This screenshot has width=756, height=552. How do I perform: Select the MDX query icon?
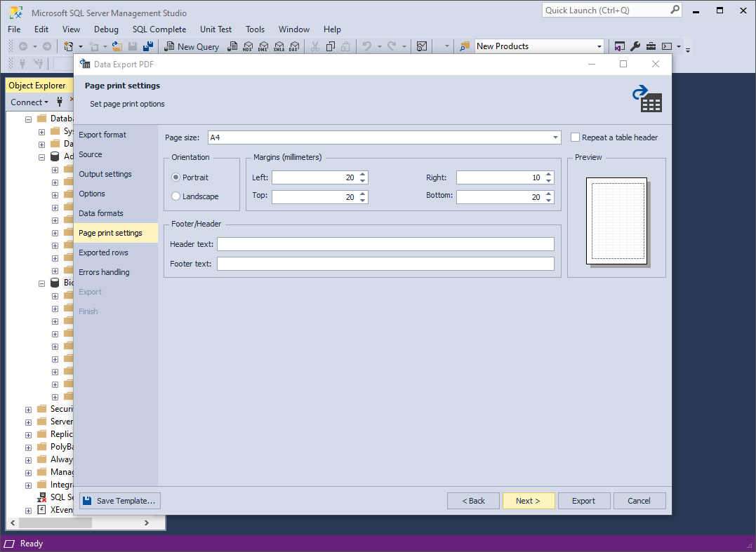coord(248,46)
